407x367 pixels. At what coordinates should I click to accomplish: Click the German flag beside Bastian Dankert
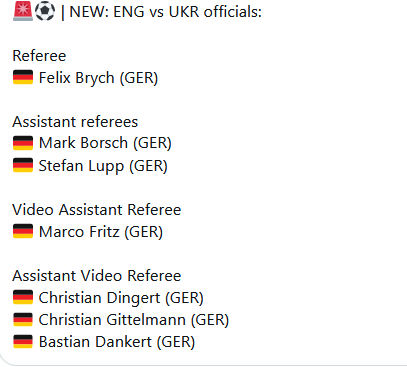(23, 341)
